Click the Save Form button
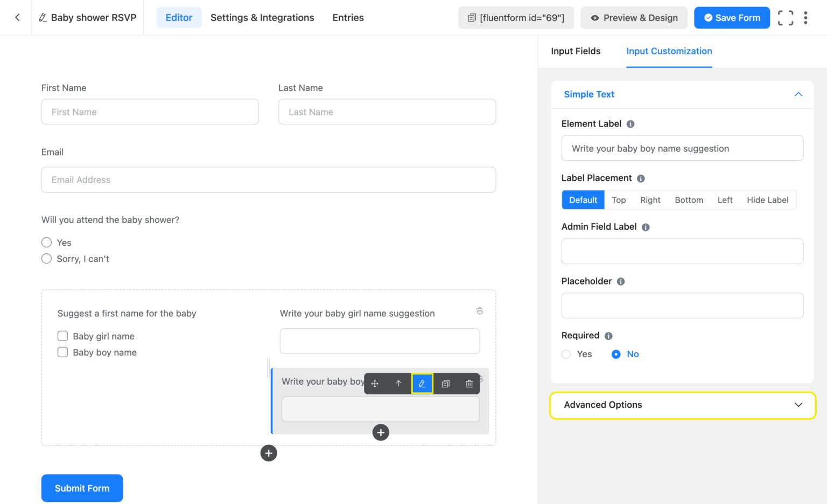827x504 pixels. pos(732,17)
